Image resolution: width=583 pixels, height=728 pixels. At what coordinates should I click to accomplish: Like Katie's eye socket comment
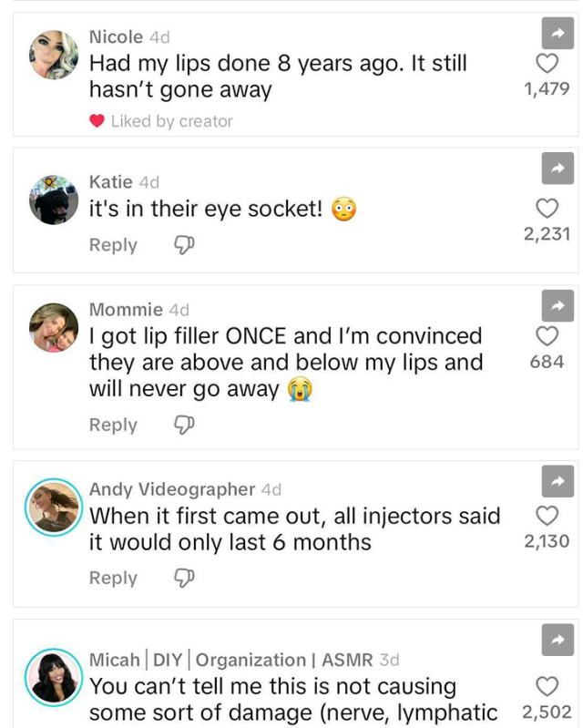[x=547, y=209]
